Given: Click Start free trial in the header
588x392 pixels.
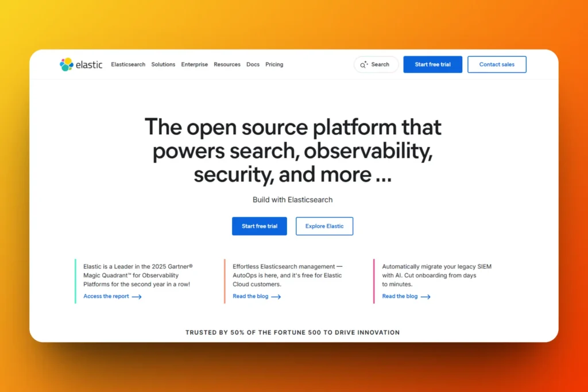Looking at the screenshot, I should click(433, 64).
